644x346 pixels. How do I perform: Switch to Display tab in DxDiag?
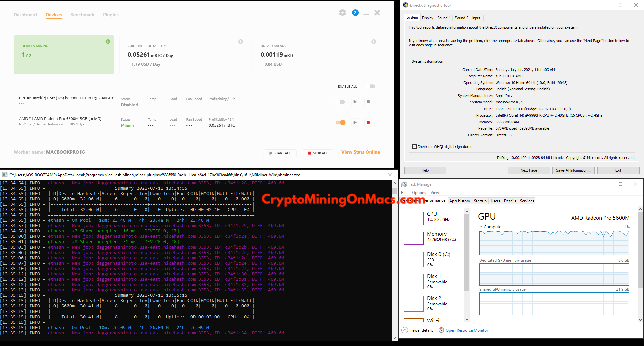click(427, 18)
